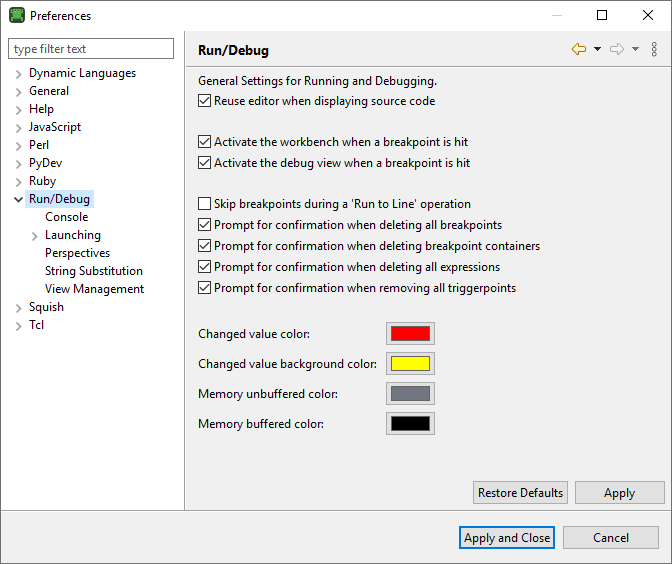
Task: Select the Perl tree item
Action: pyautogui.click(x=39, y=145)
